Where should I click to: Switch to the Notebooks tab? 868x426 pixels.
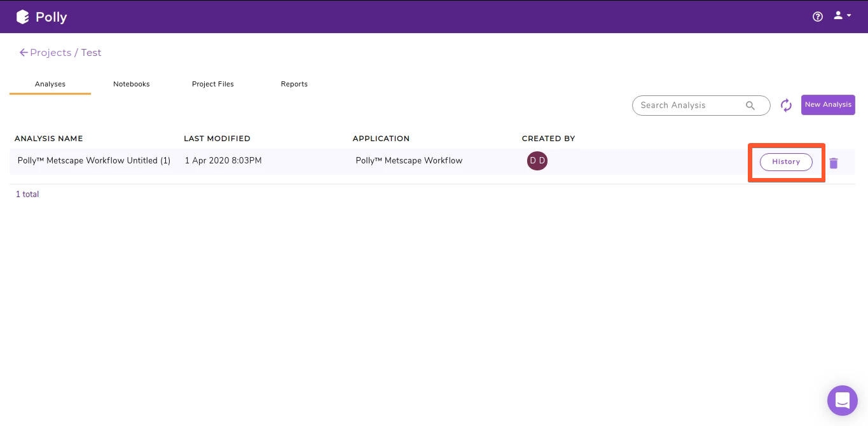click(x=131, y=83)
